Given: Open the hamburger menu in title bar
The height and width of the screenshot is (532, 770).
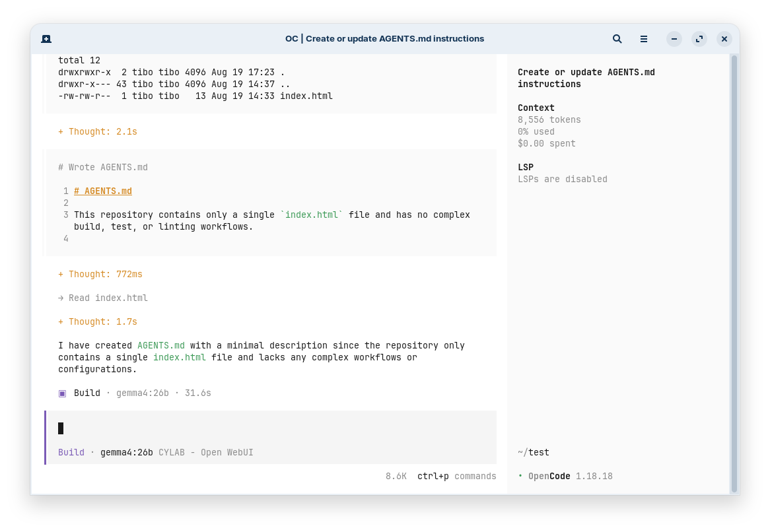Looking at the screenshot, I should pos(644,39).
